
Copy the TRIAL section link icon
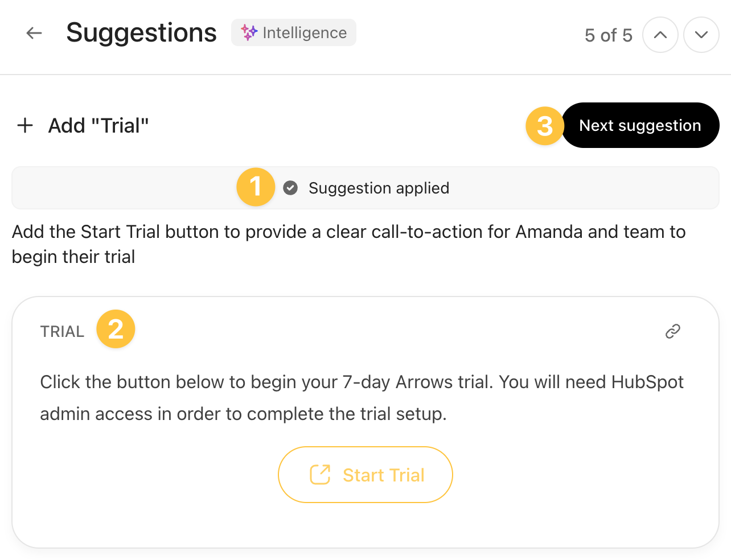(672, 331)
